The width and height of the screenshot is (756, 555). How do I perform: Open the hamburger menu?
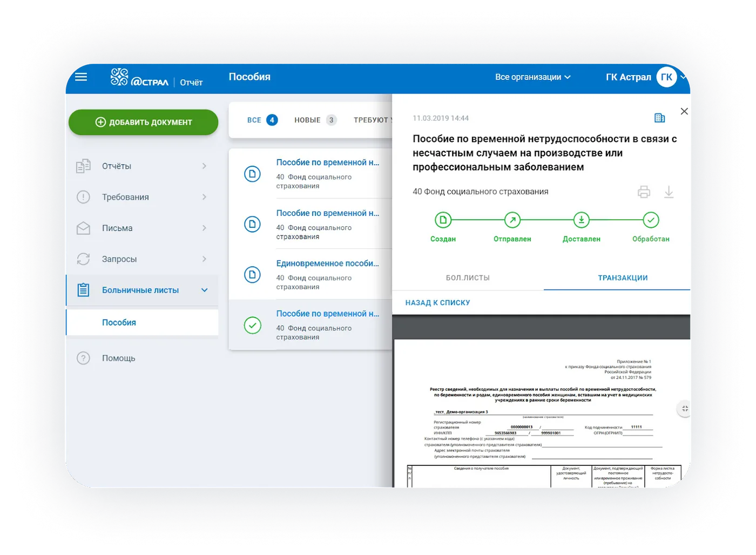tap(81, 77)
